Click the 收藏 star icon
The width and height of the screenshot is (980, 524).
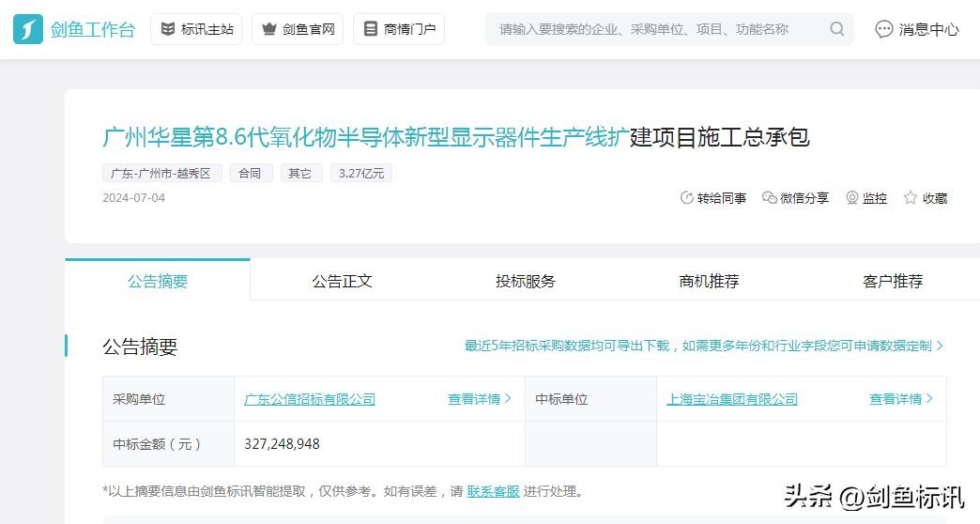(911, 197)
